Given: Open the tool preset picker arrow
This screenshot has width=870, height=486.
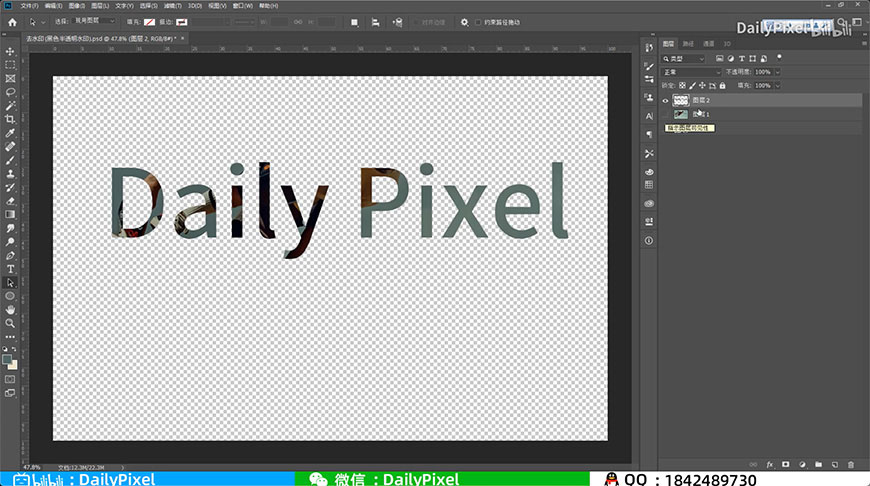Looking at the screenshot, I should 43,22.
